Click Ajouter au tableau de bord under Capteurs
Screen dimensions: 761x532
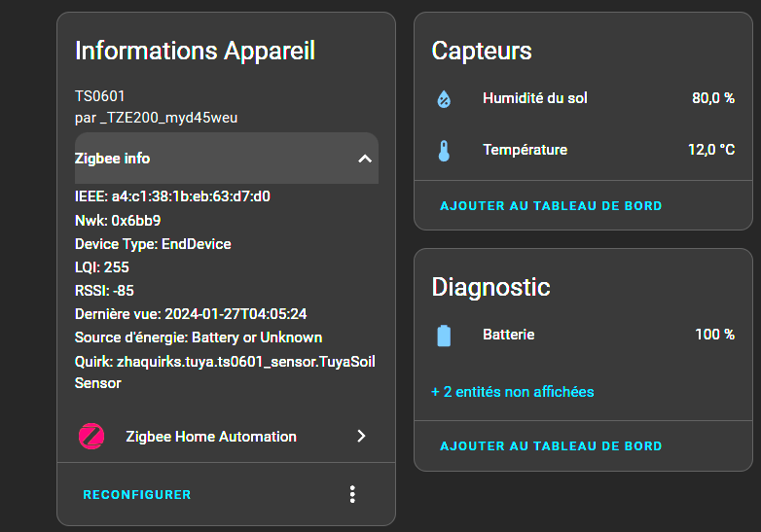pyautogui.click(x=551, y=205)
